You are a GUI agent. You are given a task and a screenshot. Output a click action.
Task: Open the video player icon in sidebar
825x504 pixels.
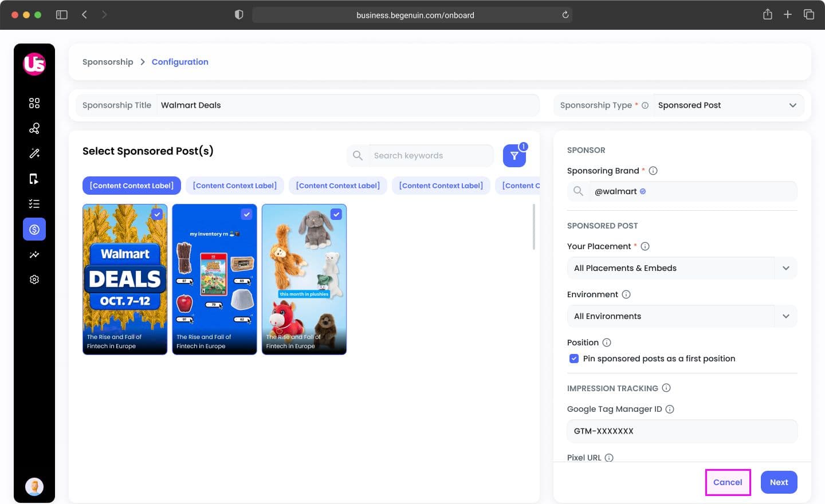[34, 179]
